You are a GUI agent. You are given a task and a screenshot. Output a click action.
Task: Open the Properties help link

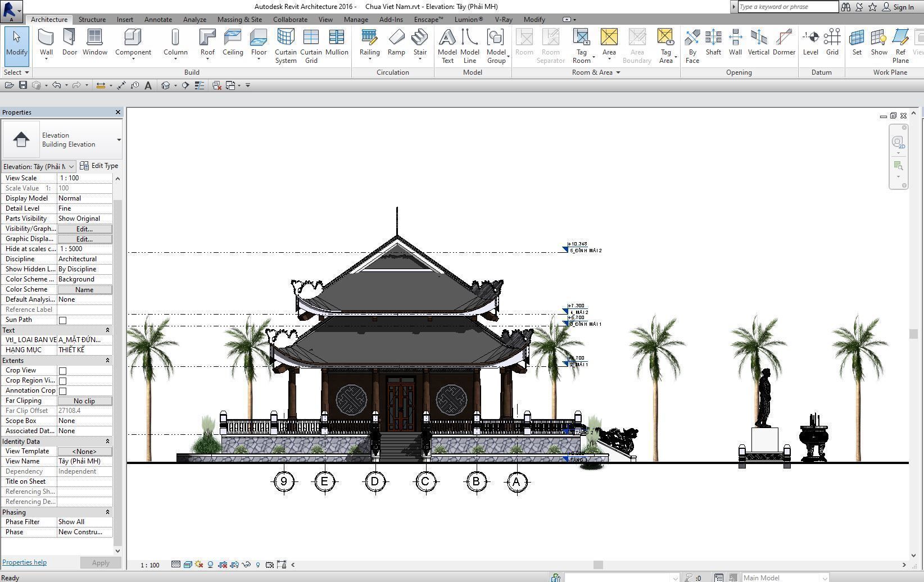click(x=24, y=562)
